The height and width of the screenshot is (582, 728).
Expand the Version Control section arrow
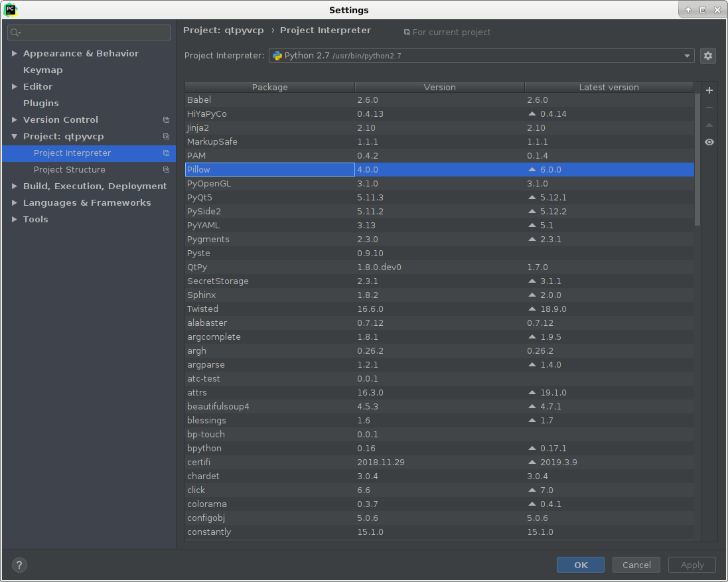pyautogui.click(x=15, y=119)
